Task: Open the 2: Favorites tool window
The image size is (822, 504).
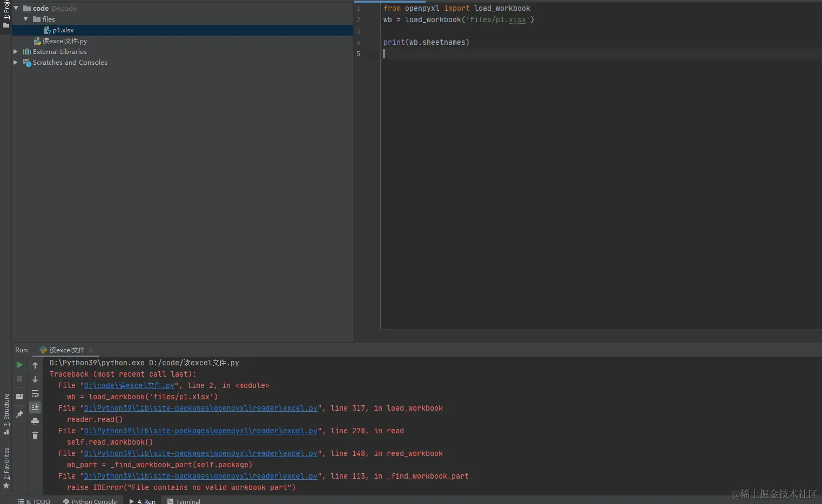Action: point(6,467)
